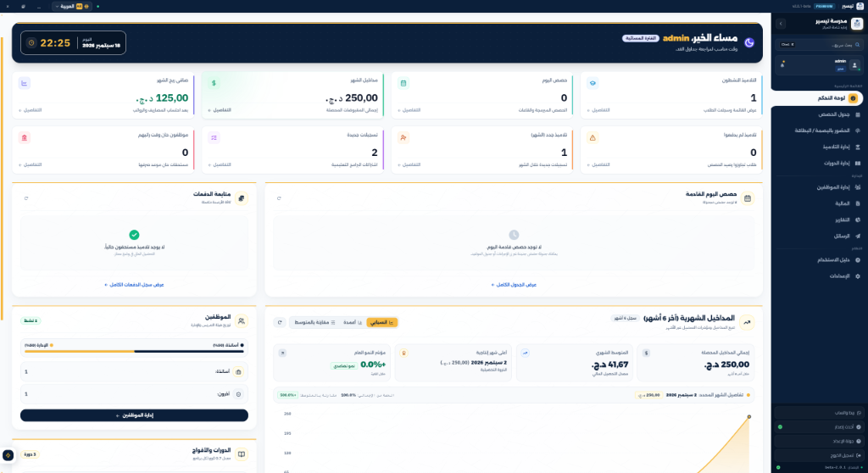Click the الرسائل paper-plane icon

click(858, 236)
